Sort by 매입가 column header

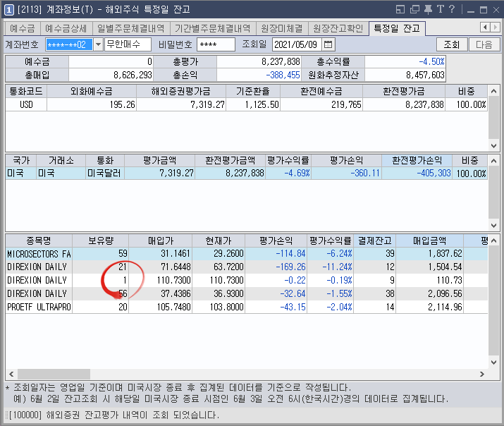pos(161,241)
